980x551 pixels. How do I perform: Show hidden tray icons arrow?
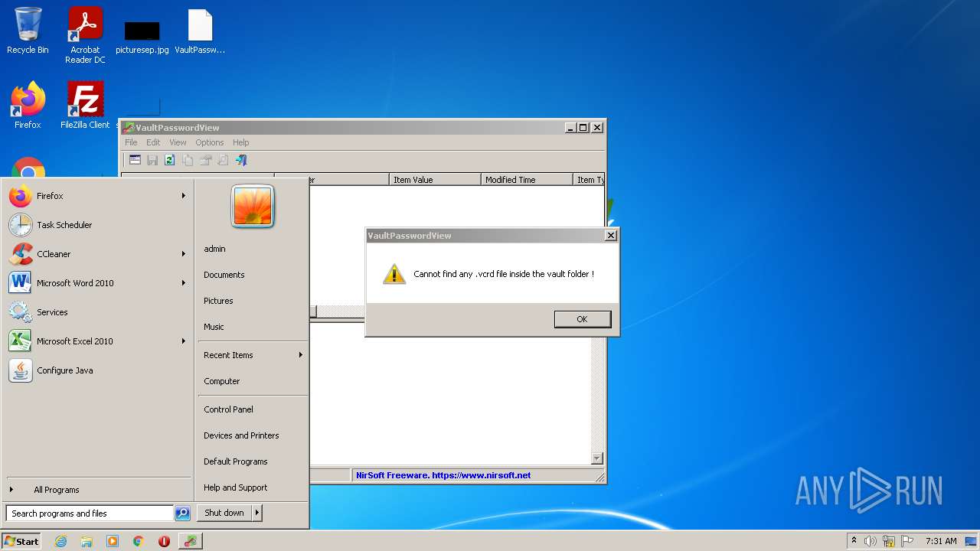click(x=854, y=541)
